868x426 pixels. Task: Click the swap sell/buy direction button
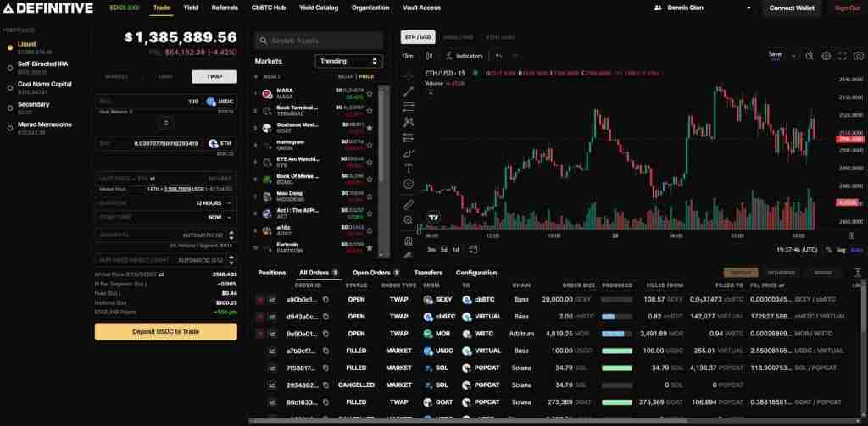166,123
